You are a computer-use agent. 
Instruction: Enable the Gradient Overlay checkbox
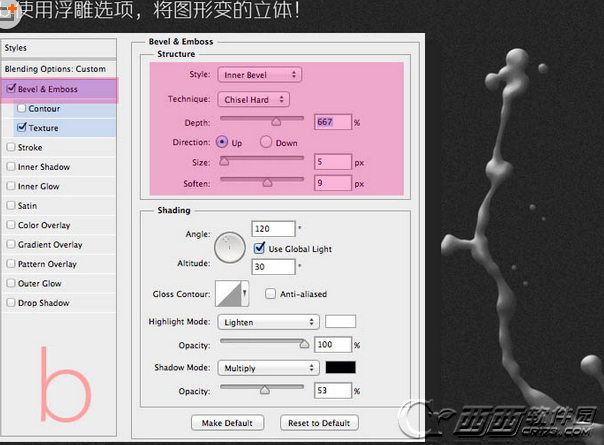11,244
